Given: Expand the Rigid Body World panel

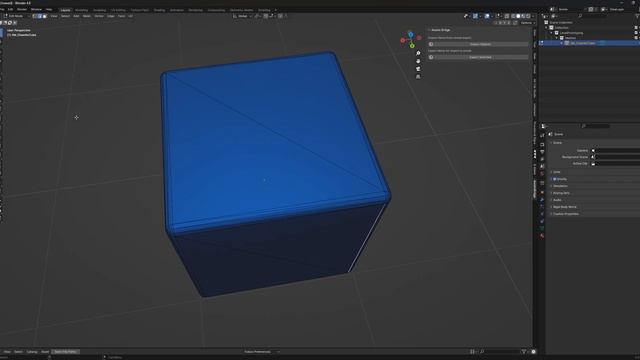Looking at the screenshot, I should point(564,207).
